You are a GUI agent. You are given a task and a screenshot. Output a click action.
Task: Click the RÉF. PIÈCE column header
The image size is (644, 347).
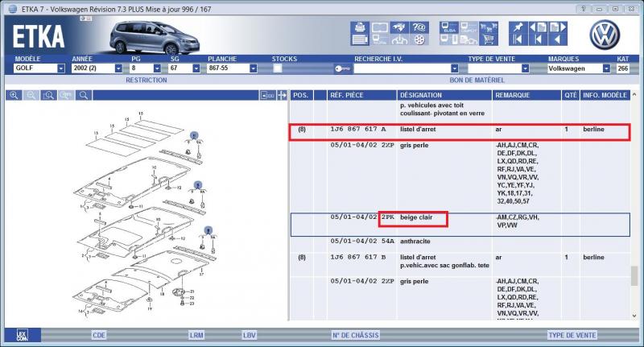pos(361,95)
